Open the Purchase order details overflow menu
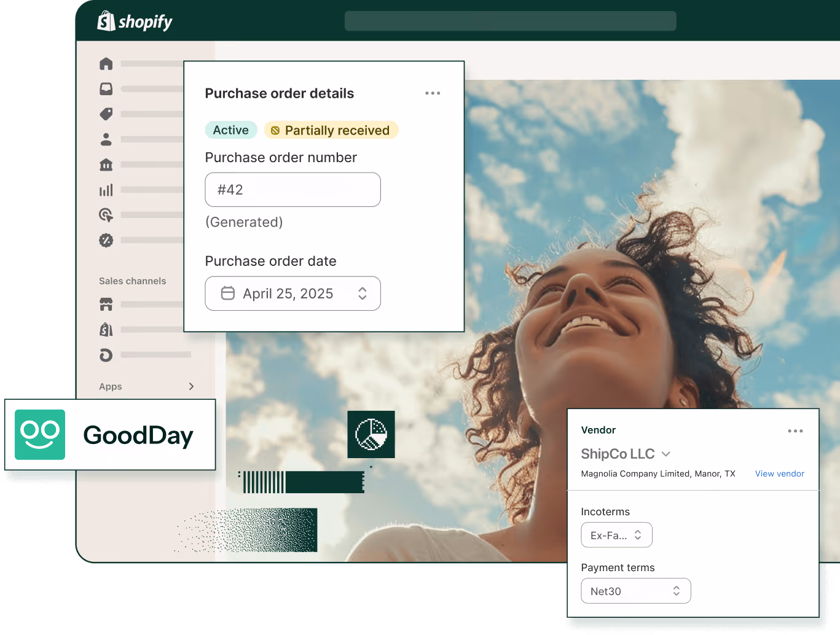The width and height of the screenshot is (840, 635). [x=433, y=93]
